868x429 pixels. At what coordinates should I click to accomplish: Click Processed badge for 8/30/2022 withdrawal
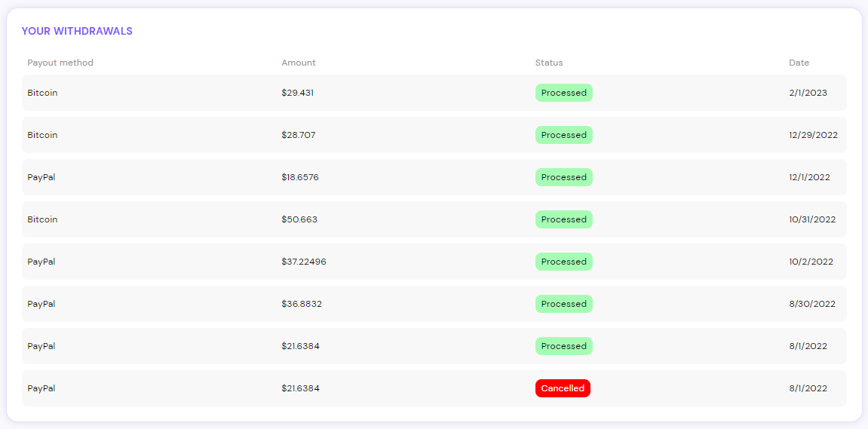[x=563, y=304]
